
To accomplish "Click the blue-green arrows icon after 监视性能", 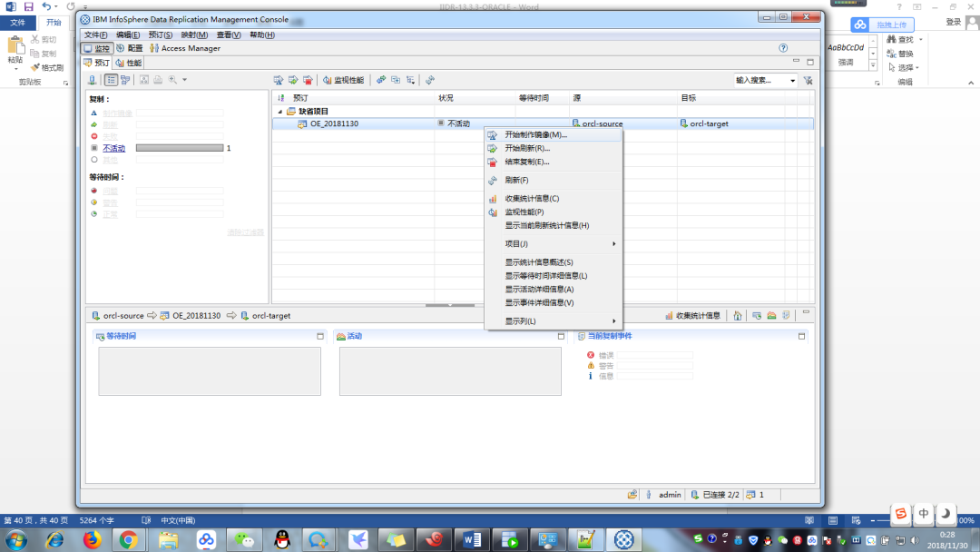I will click(x=380, y=80).
